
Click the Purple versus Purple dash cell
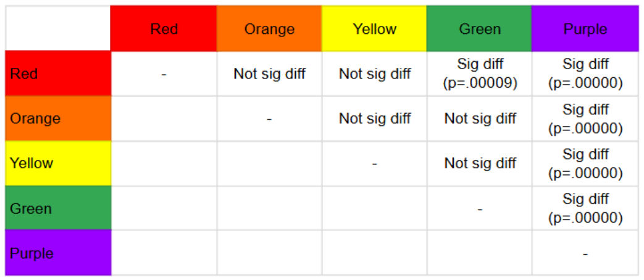[585, 253]
